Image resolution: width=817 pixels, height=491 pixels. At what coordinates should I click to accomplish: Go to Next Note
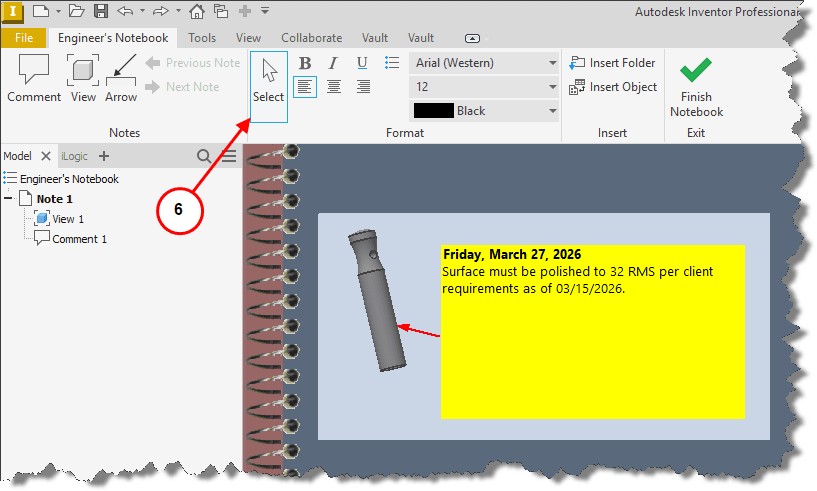click(182, 87)
